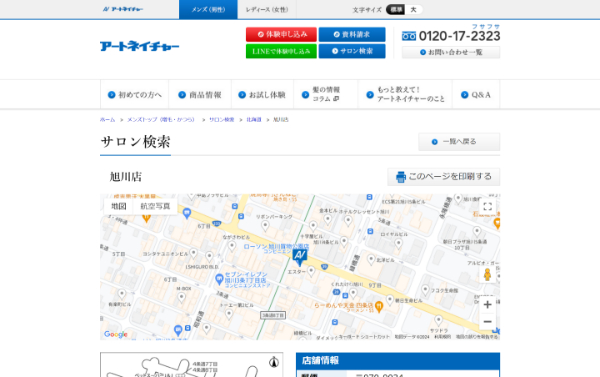The image size is (600, 377).
Task: Click the ヨシタケユニオンビル map pin
Action: pyautogui.click(x=194, y=253)
